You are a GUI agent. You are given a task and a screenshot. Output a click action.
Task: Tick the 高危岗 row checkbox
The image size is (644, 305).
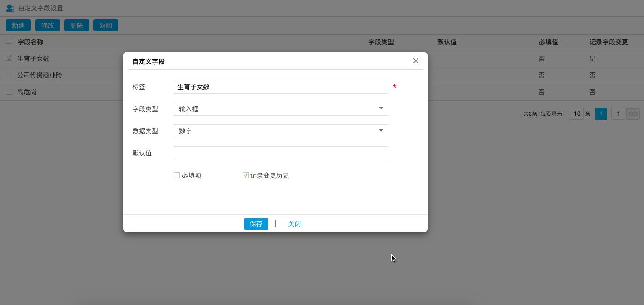(9, 92)
